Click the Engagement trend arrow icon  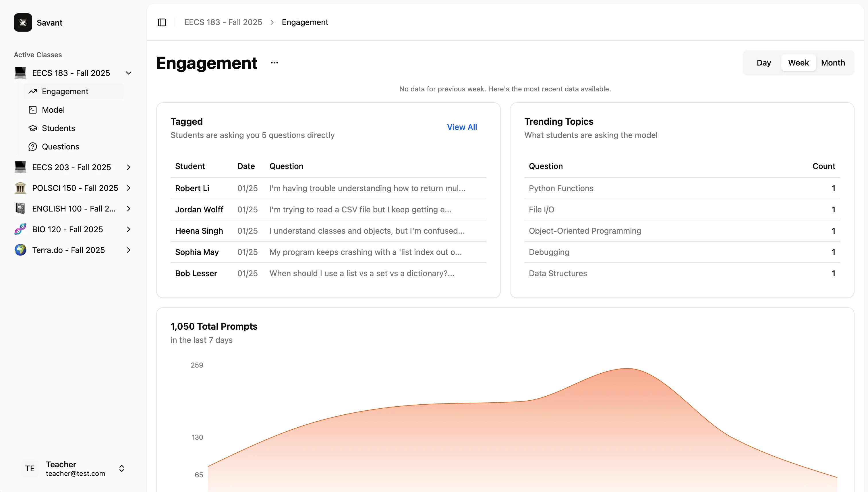tap(33, 92)
